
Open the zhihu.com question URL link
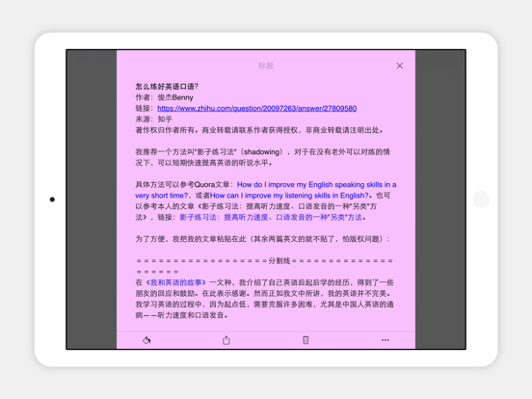pos(256,108)
